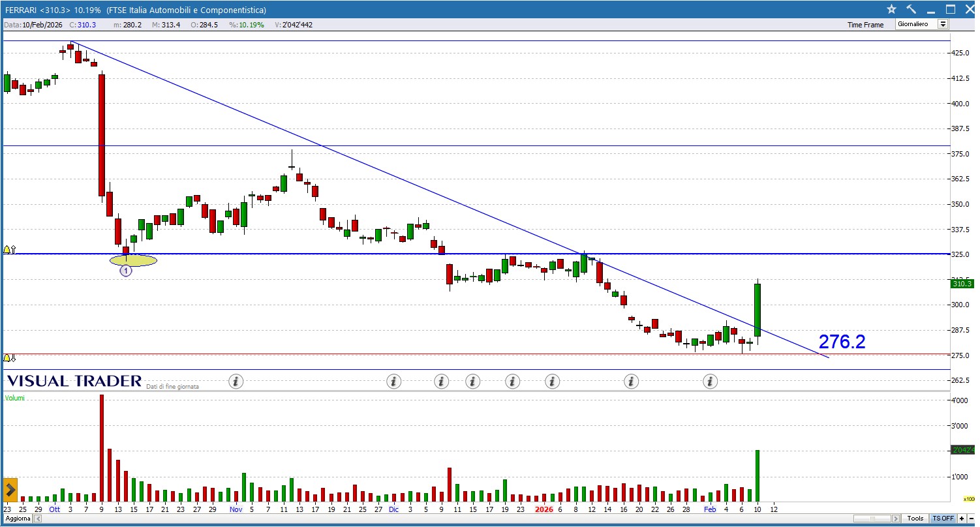Click the orange arrow expand panel icon
The width and height of the screenshot is (980, 527).
[x=10, y=489]
